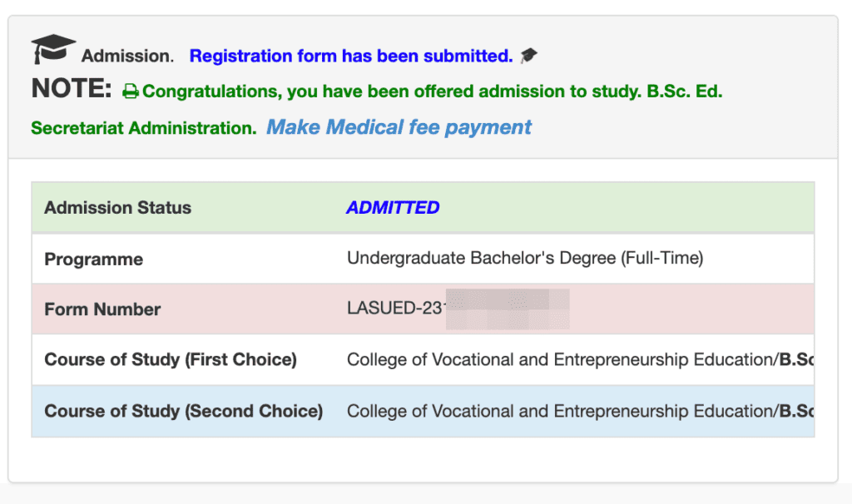Open the Make Medical fee payment link
The height and width of the screenshot is (504, 852).
[398, 127]
